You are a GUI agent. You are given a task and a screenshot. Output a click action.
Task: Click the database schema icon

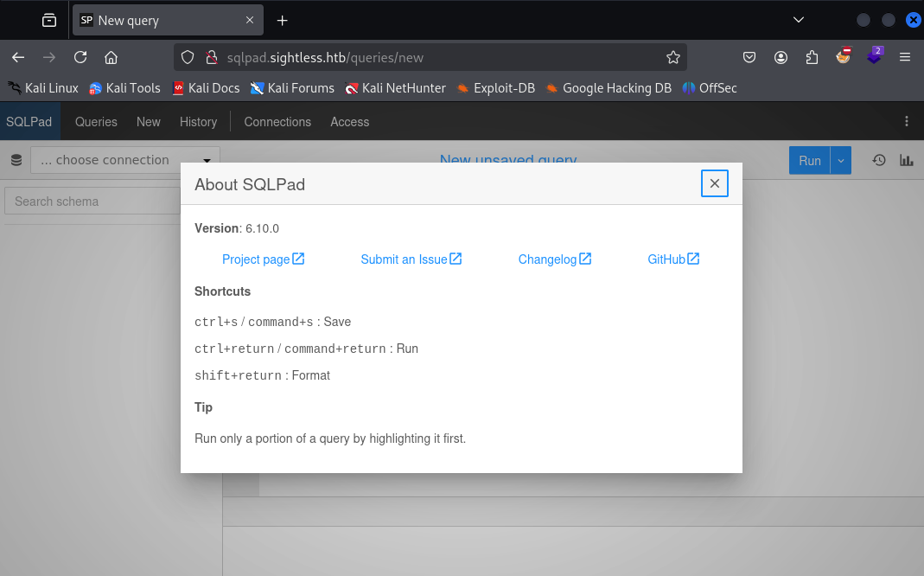(16, 160)
